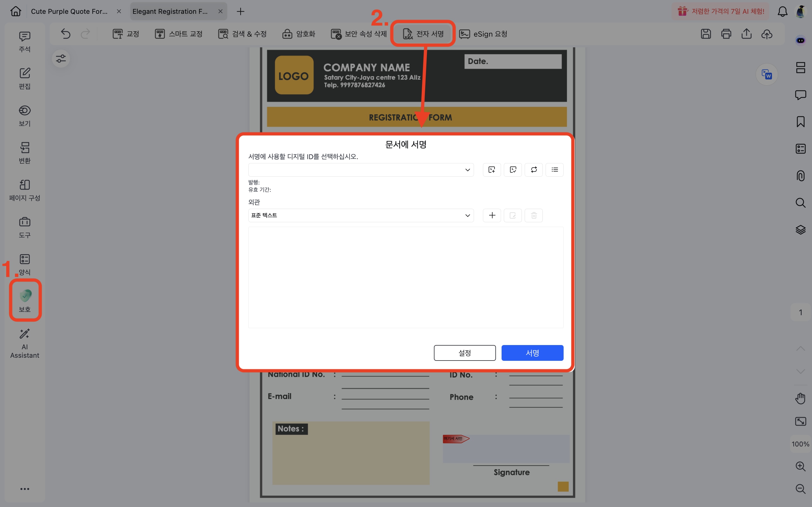Click the refresh digital ID icon
The height and width of the screenshot is (507, 812).
533,170
